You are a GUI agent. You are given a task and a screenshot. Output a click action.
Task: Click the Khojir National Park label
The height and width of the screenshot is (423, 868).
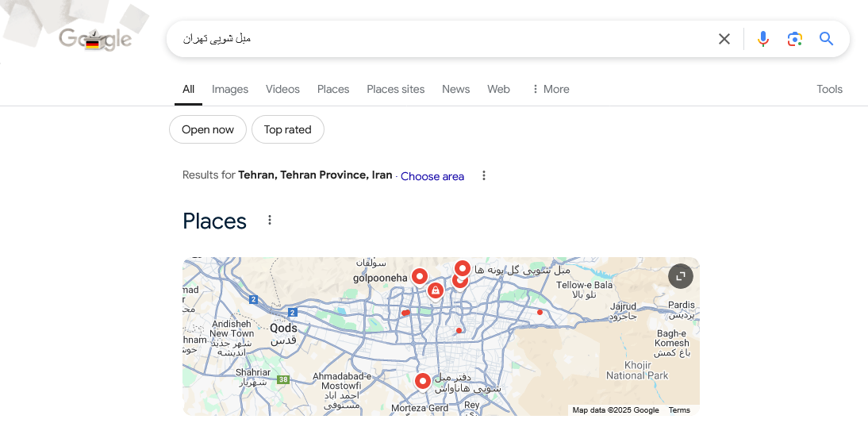[637, 371]
